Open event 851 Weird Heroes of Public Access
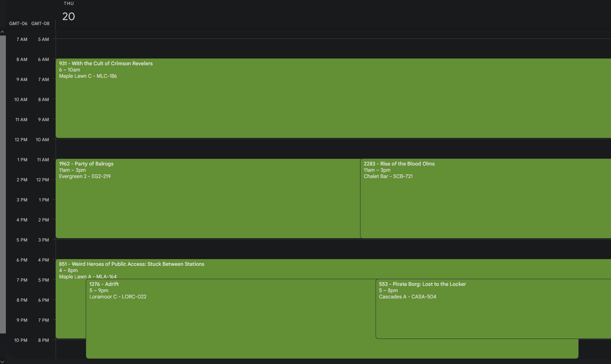This screenshot has width=611, height=364. tap(333, 269)
